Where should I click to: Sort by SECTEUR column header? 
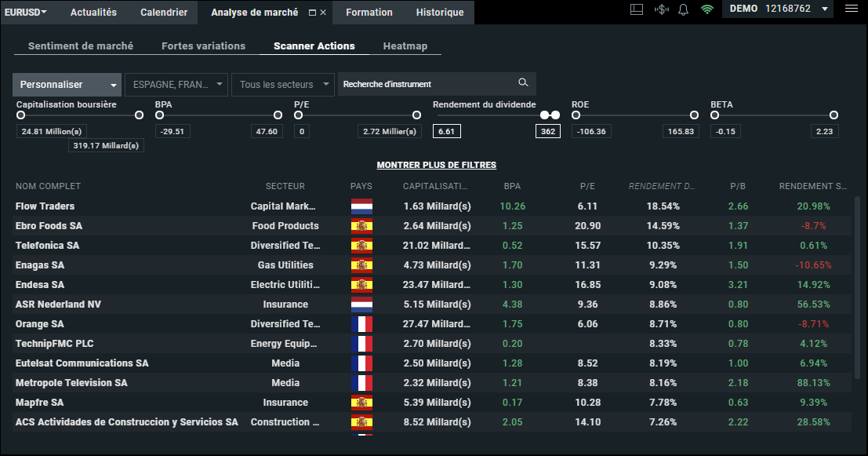(285, 186)
